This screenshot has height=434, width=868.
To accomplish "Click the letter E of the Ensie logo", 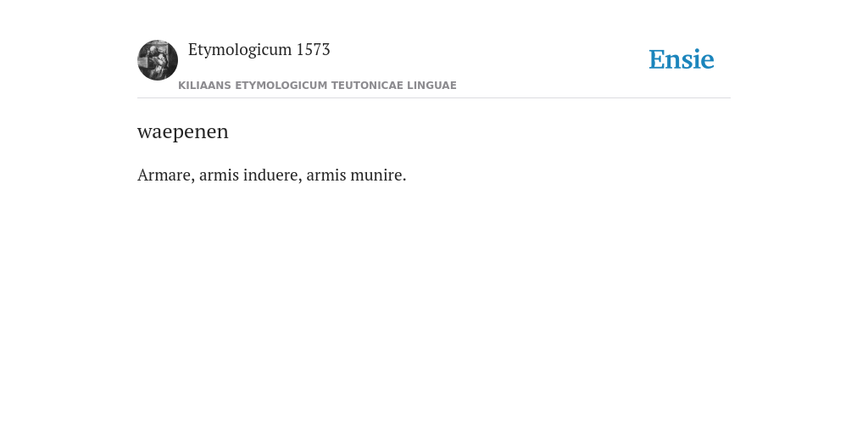I will pos(657,60).
